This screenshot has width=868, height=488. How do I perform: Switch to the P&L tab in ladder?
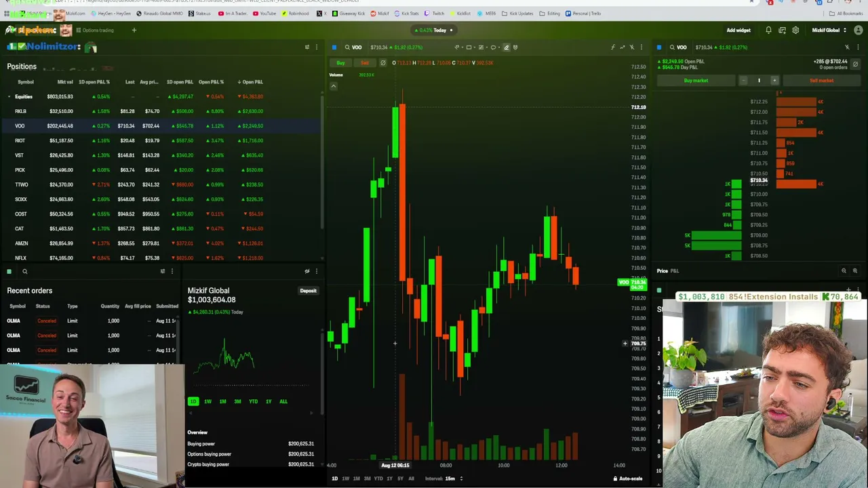click(675, 271)
